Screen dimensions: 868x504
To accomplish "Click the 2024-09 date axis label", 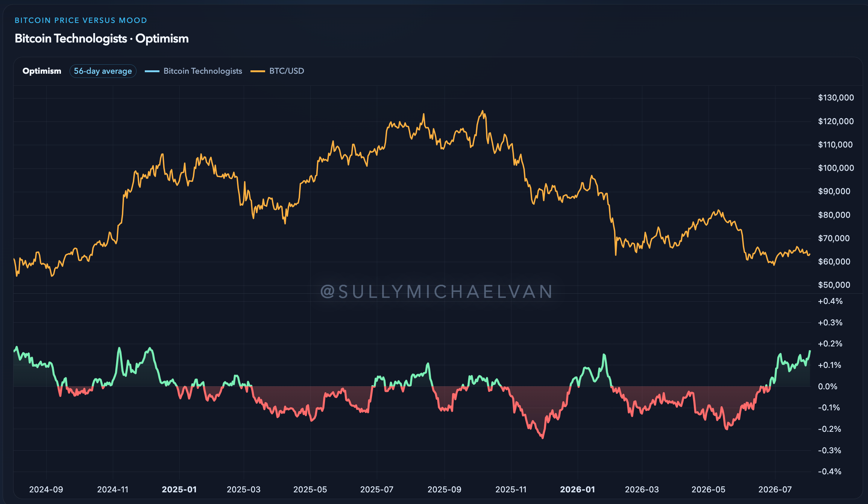I will 46,489.
